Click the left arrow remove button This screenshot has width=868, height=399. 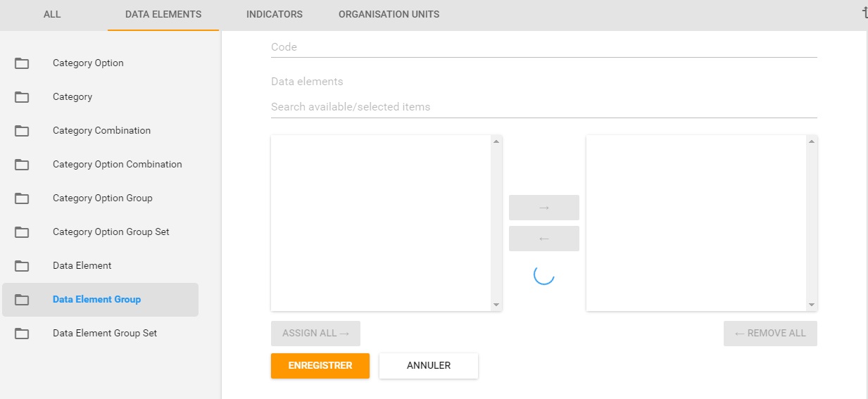click(543, 239)
